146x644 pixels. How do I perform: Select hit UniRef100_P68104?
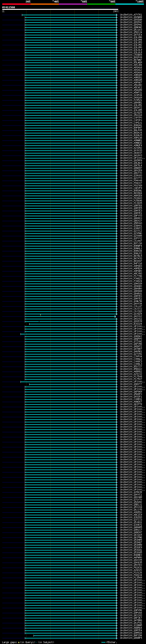pyautogui.click(x=131, y=575)
